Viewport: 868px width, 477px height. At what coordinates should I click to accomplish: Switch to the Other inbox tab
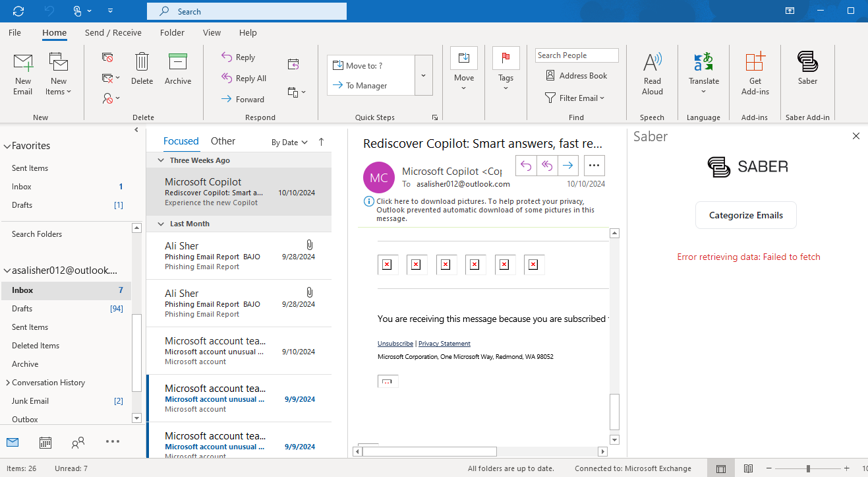(223, 141)
